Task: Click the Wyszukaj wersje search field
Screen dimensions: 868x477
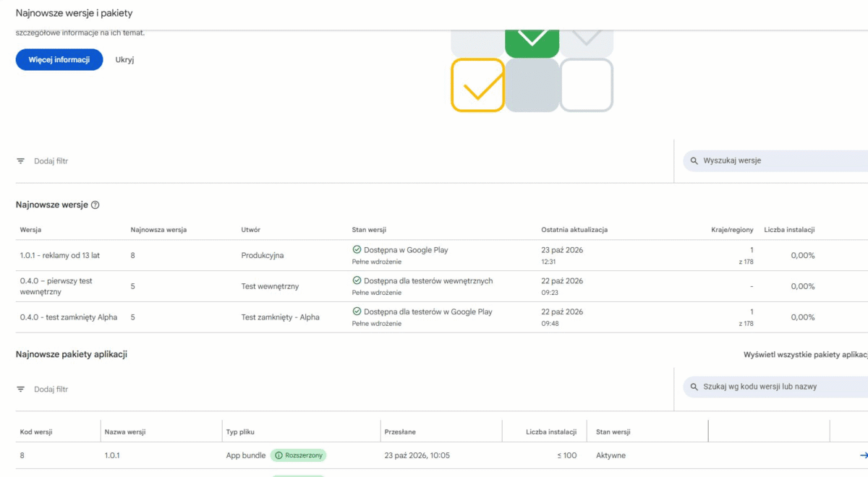Action: click(x=775, y=160)
